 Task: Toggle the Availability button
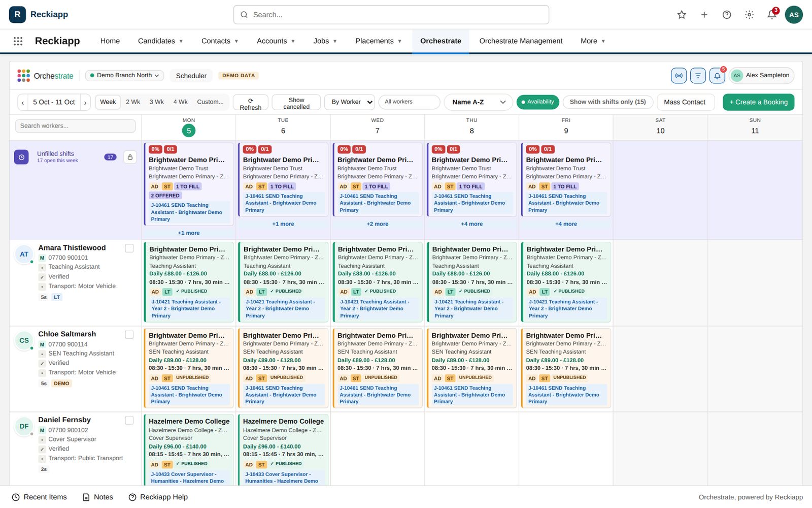click(538, 102)
